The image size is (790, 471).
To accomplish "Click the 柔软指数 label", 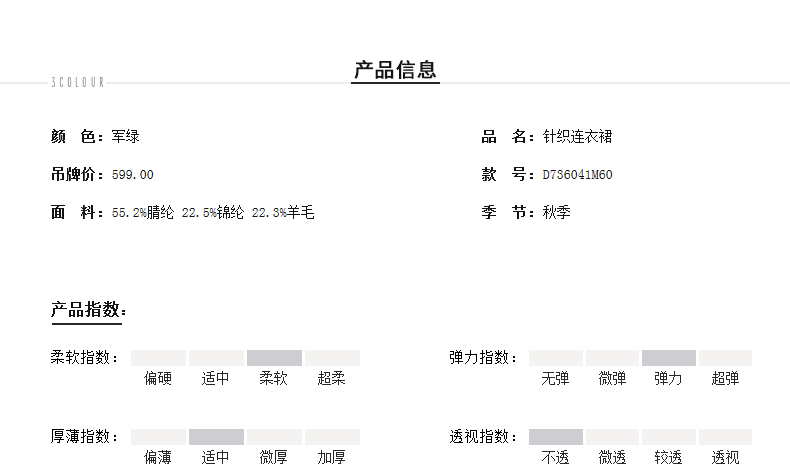I will (x=85, y=358).
